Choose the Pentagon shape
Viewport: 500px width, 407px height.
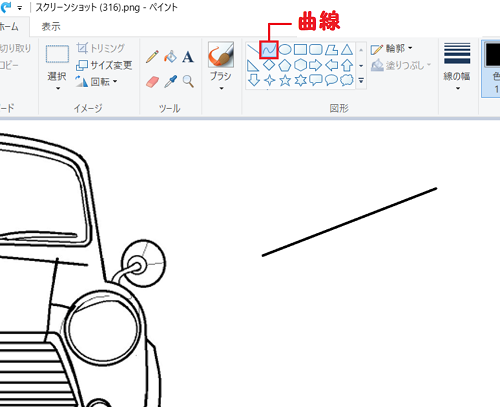coord(285,65)
